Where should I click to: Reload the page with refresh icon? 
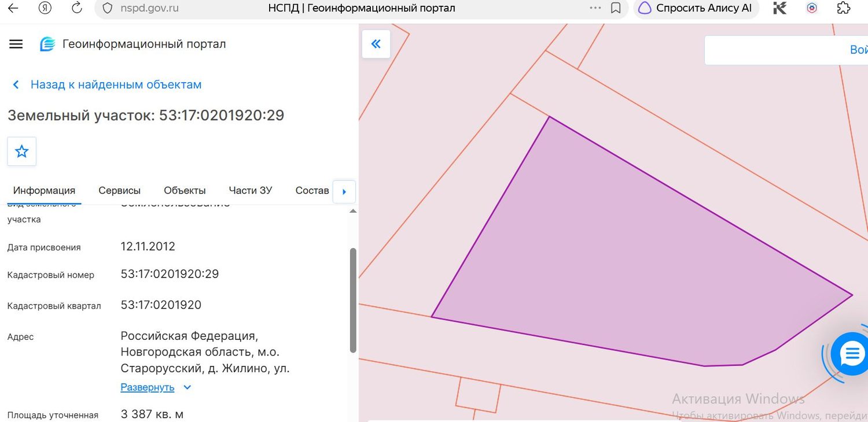76,8
